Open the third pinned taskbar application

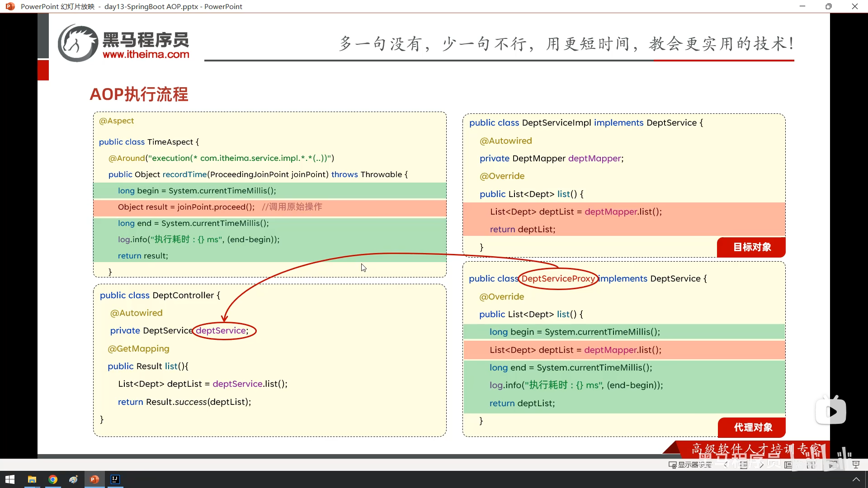[x=74, y=479]
